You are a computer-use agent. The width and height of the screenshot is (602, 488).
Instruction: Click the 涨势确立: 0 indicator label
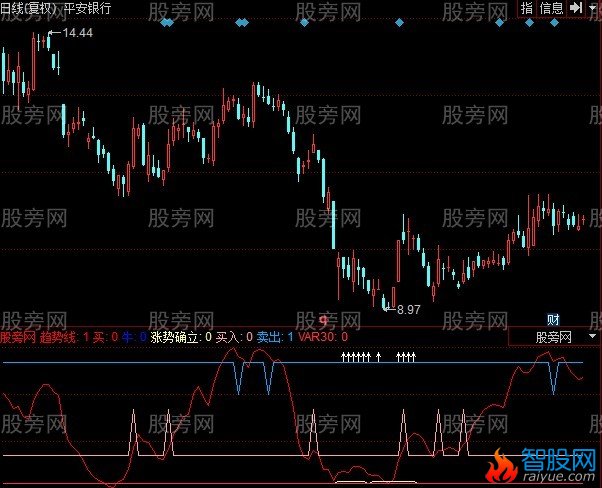coord(181,337)
